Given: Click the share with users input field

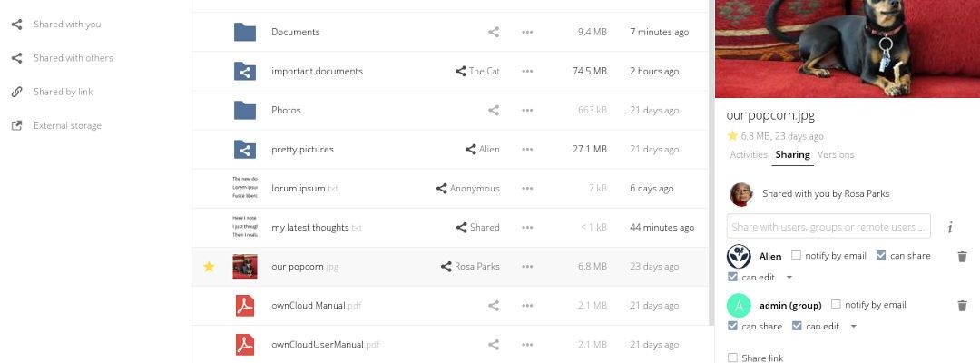Looking at the screenshot, I should pyautogui.click(x=828, y=227).
